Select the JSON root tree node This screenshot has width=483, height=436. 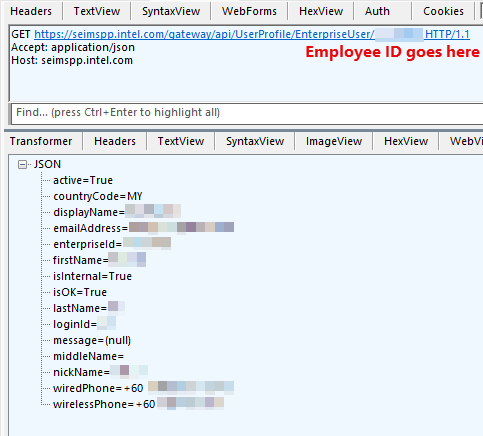(x=47, y=164)
